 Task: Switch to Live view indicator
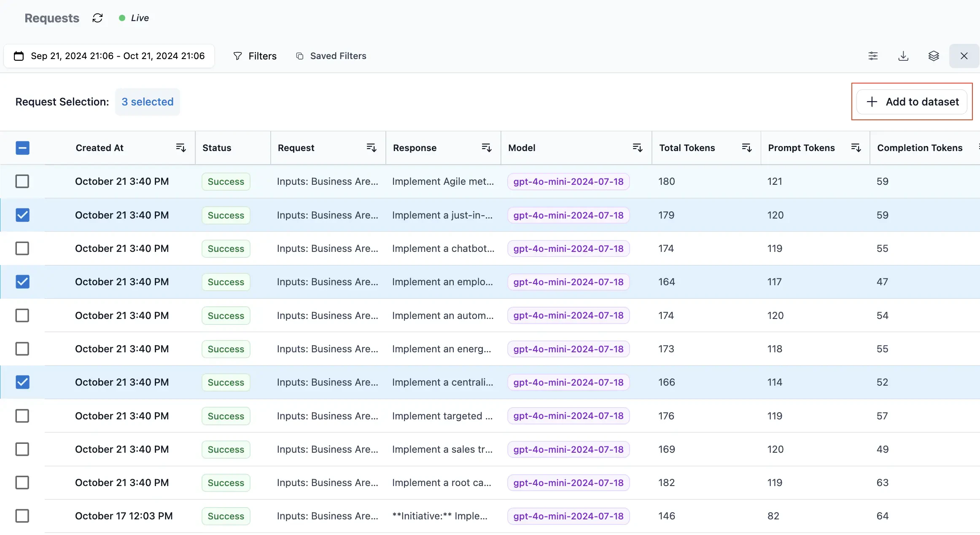click(134, 18)
